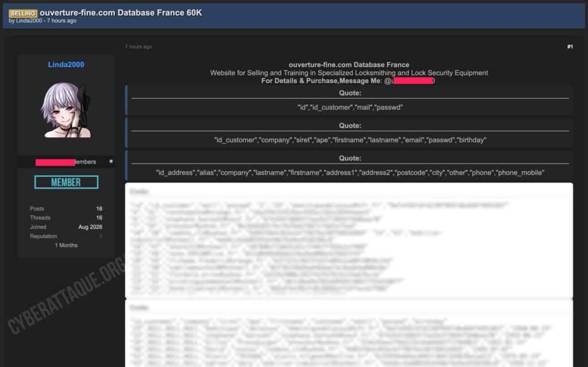Click the first quote with "id","id_customer","mail","passwd"
The image size is (588, 367).
[350, 107]
